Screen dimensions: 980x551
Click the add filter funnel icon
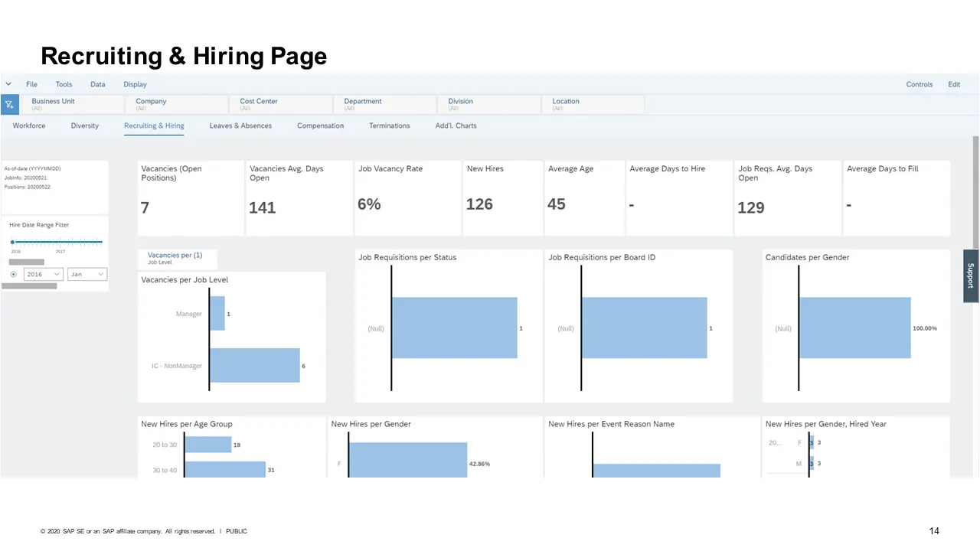(x=9, y=105)
